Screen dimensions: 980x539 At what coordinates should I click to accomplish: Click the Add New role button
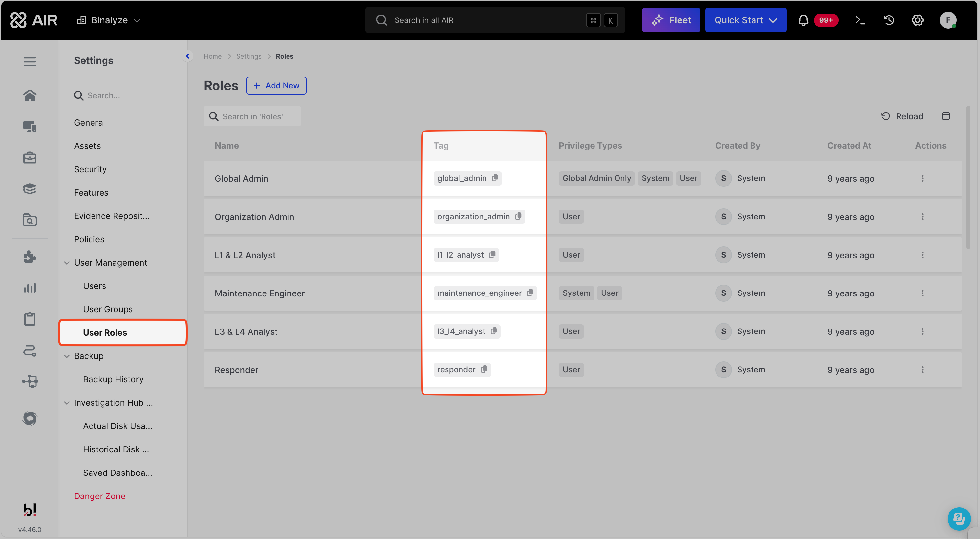(276, 86)
